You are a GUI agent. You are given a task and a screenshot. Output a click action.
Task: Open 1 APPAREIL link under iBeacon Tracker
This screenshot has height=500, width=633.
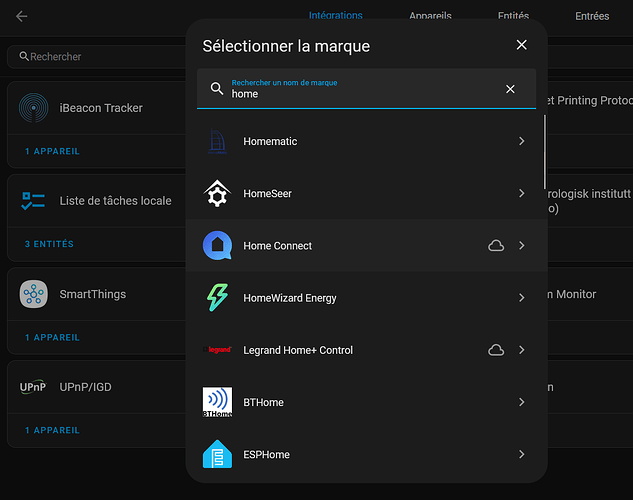click(x=52, y=151)
